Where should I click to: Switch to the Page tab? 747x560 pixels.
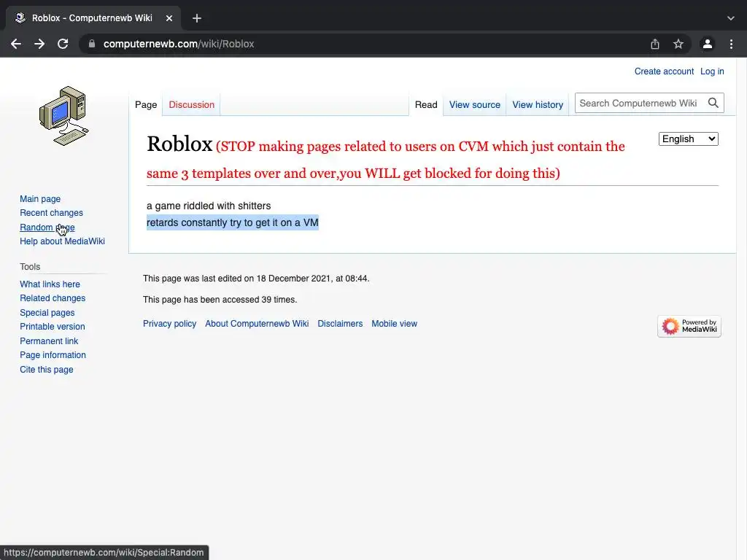(146, 105)
